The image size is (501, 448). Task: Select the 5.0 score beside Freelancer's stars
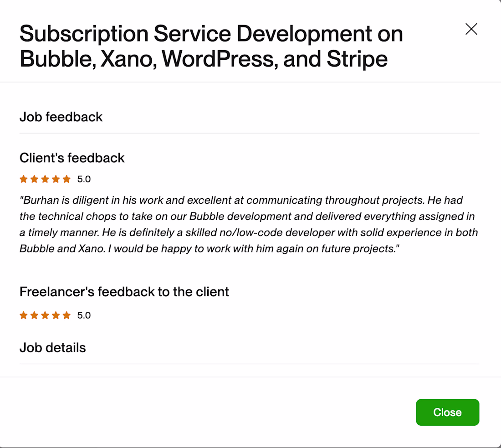(x=84, y=315)
